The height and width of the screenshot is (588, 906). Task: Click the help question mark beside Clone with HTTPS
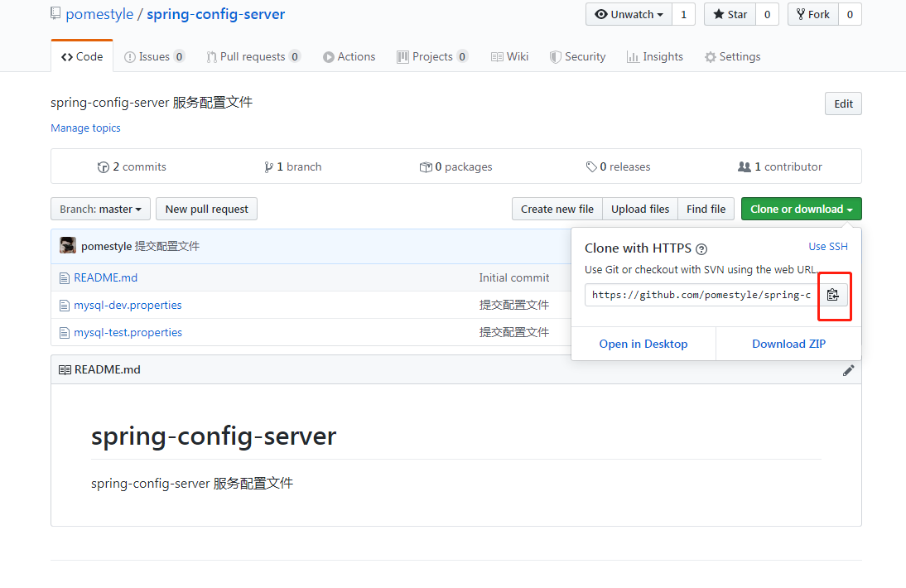pyautogui.click(x=701, y=249)
